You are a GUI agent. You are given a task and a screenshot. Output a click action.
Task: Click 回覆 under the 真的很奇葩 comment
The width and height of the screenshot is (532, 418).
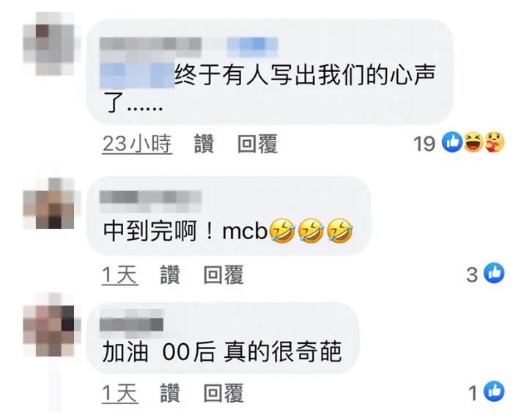(x=223, y=393)
